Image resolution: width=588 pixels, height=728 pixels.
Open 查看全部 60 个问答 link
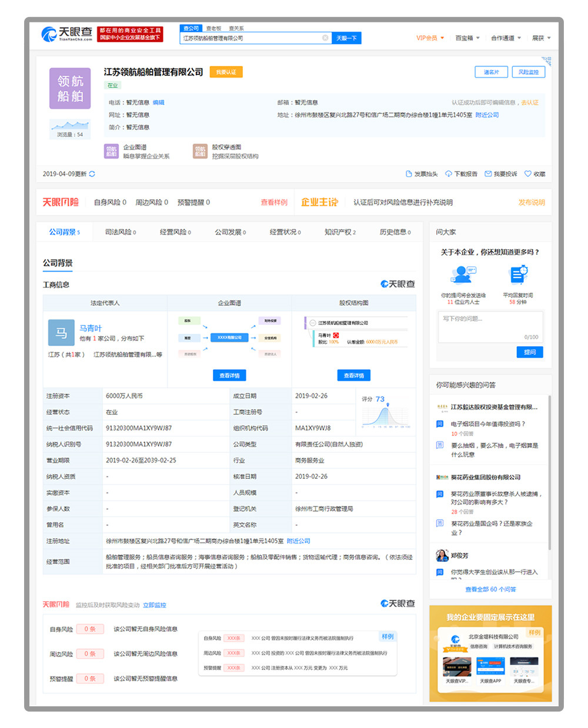[x=490, y=589]
